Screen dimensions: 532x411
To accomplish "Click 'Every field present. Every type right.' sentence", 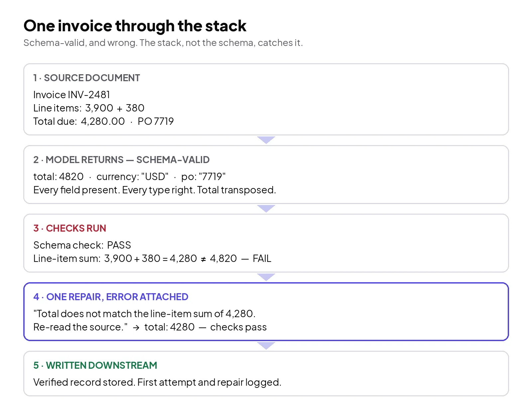I will [x=155, y=190].
